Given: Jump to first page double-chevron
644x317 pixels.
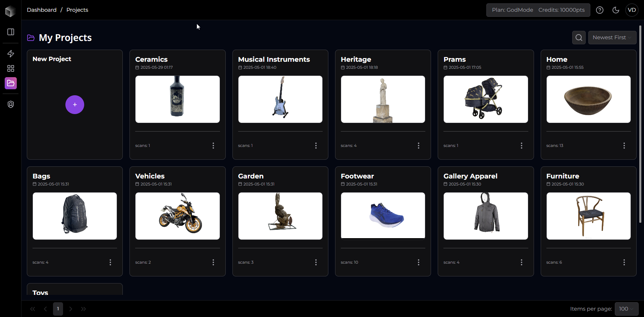Looking at the screenshot, I should tap(33, 309).
